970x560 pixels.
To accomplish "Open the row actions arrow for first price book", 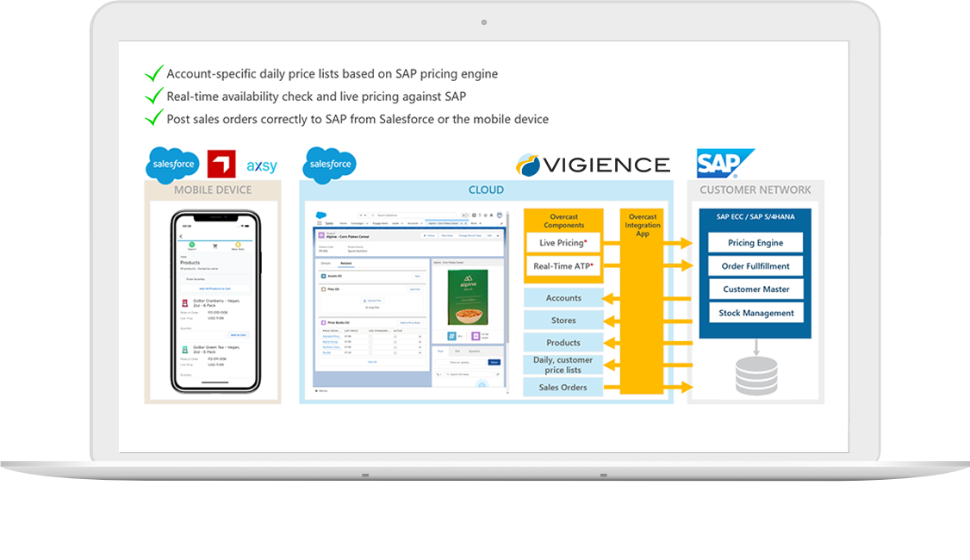I will click(x=420, y=337).
